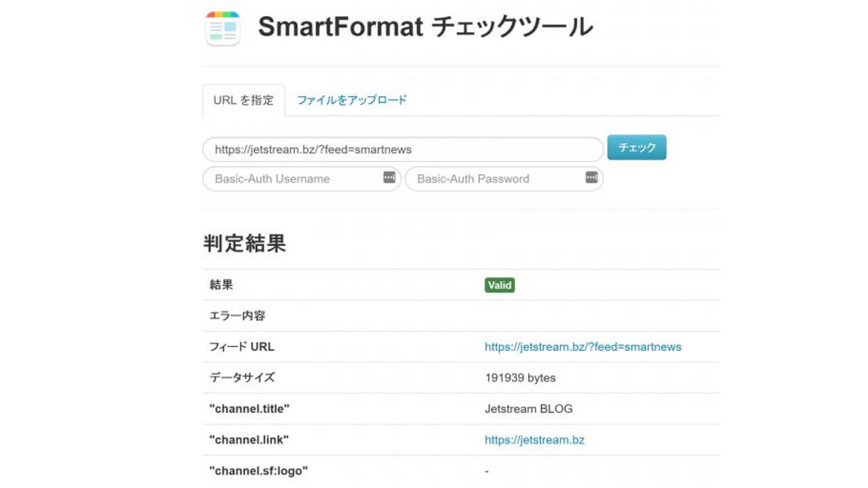Click the green Valid badge

[499, 285]
